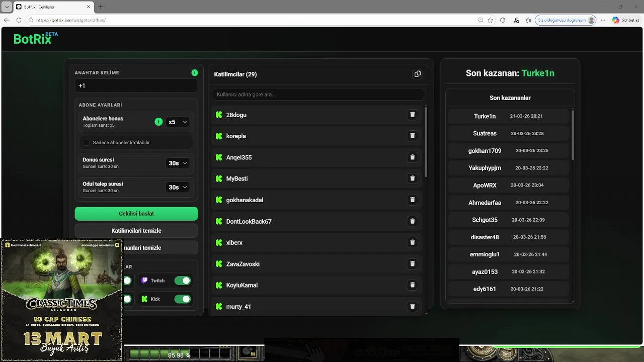Select winner row Suatreas
This screenshot has height=362, width=644.
509,133
